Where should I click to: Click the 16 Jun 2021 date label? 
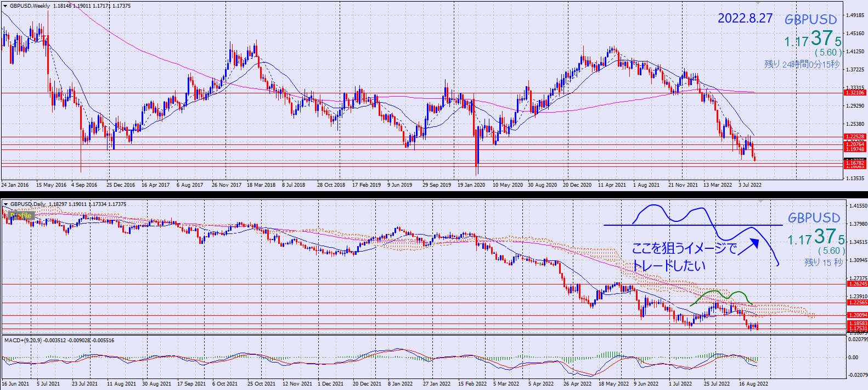click(x=16, y=384)
